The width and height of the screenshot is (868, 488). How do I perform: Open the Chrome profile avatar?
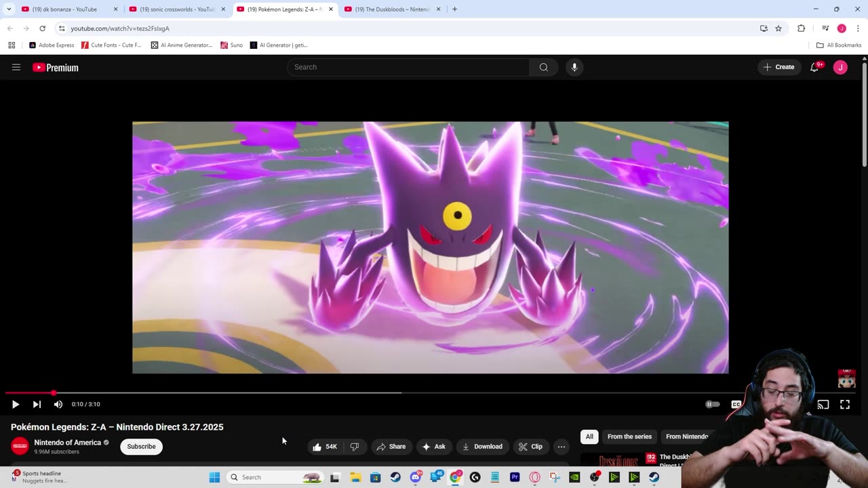pos(842,28)
